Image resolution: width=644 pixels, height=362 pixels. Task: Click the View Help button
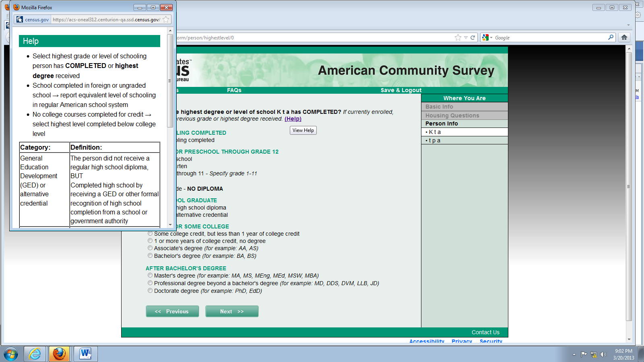click(303, 130)
